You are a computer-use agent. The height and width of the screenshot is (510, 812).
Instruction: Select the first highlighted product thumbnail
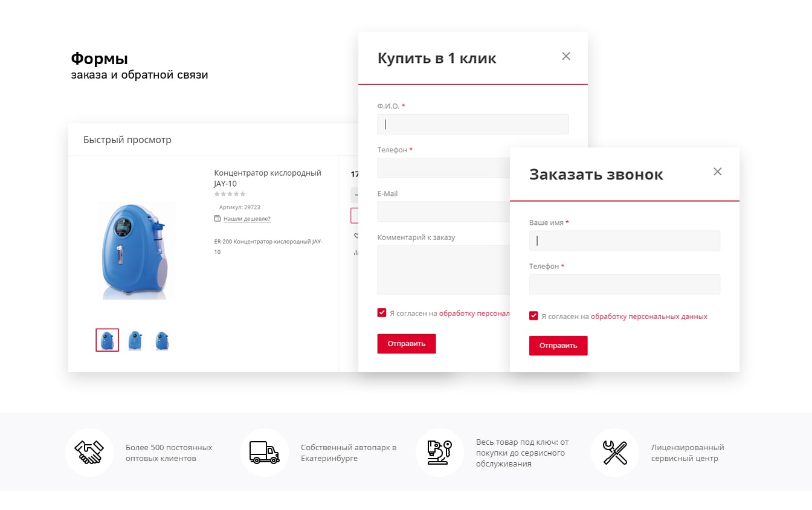click(x=108, y=340)
